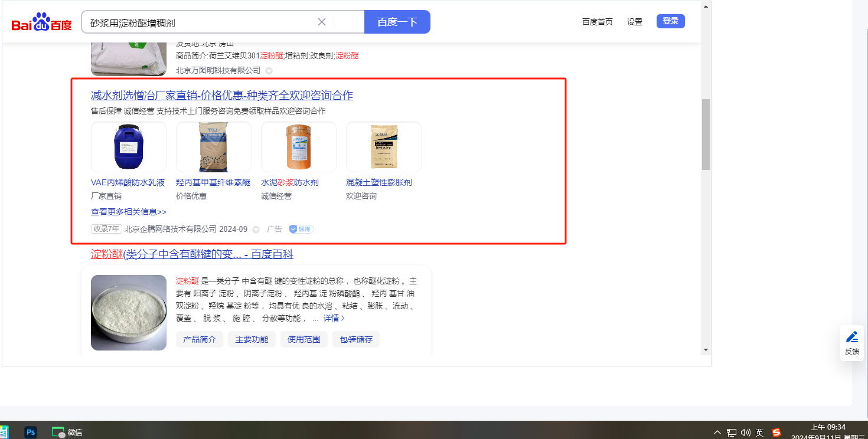
Task: Click 查看更多相关信息>> link
Action: 129,212
